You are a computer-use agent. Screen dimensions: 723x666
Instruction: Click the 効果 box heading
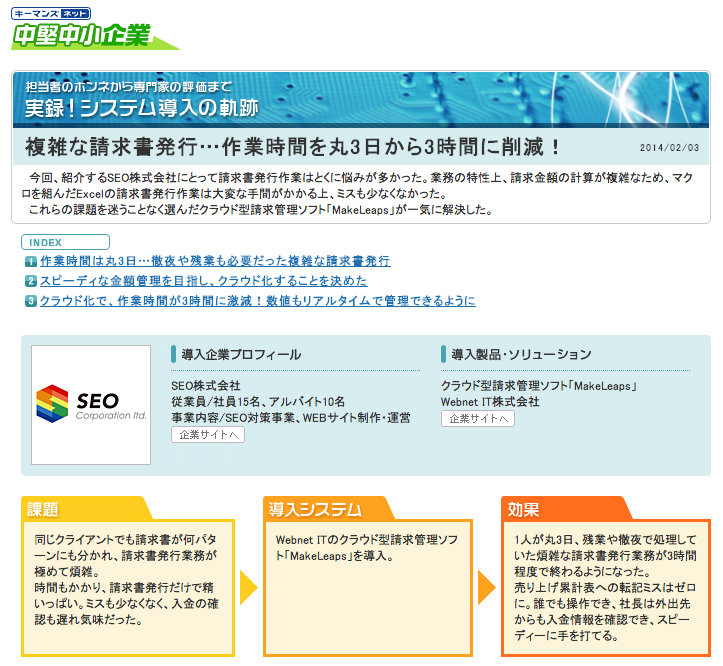523,510
